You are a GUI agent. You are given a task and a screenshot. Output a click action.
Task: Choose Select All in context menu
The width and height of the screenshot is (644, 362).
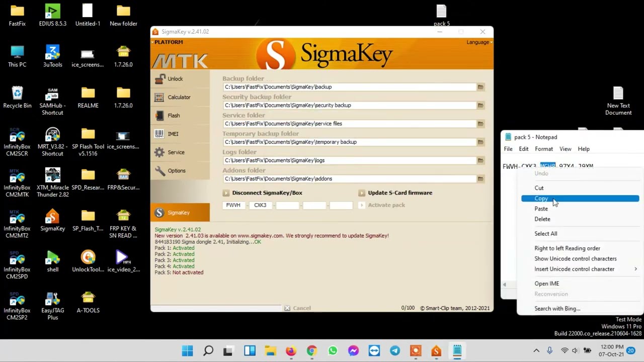pos(580,234)
